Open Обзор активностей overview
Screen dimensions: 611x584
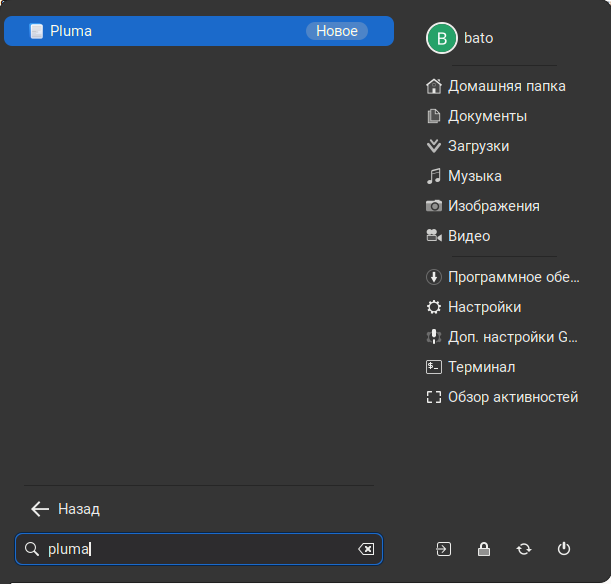[x=512, y=397]
